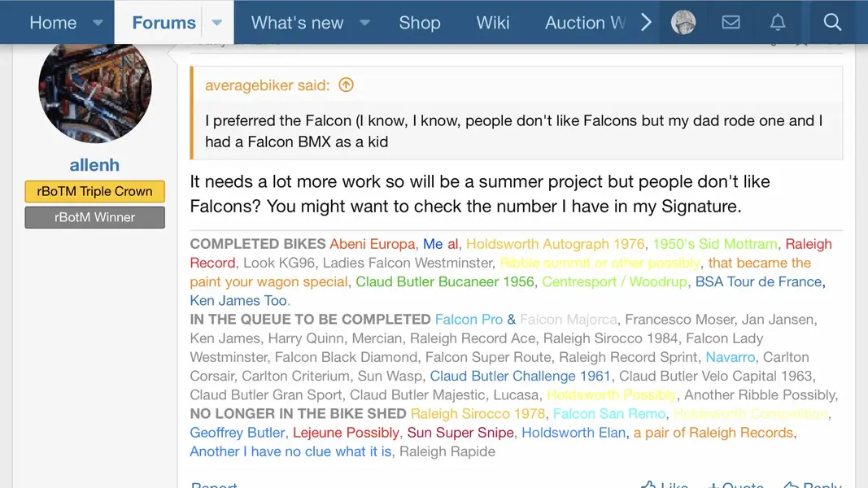Click the search magnifying glass icon
Screen dimensions: 868x488
coord(832,22)
